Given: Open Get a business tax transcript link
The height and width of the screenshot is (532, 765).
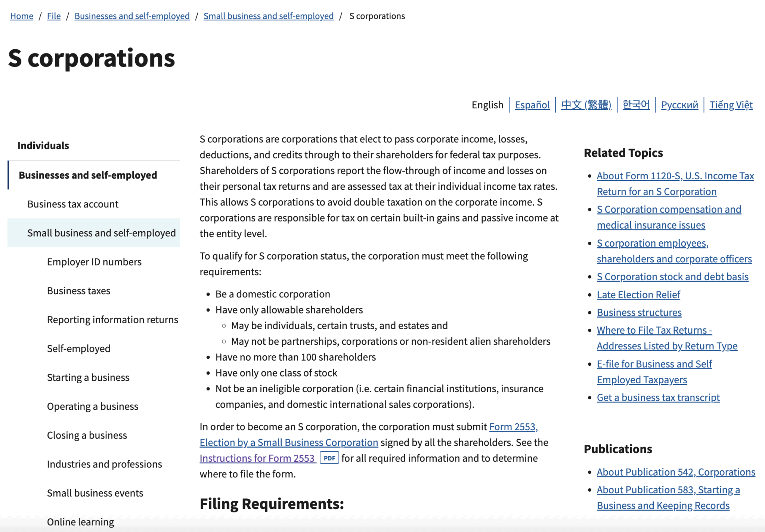Looking at the screenshot, I should tap(658, 398).
